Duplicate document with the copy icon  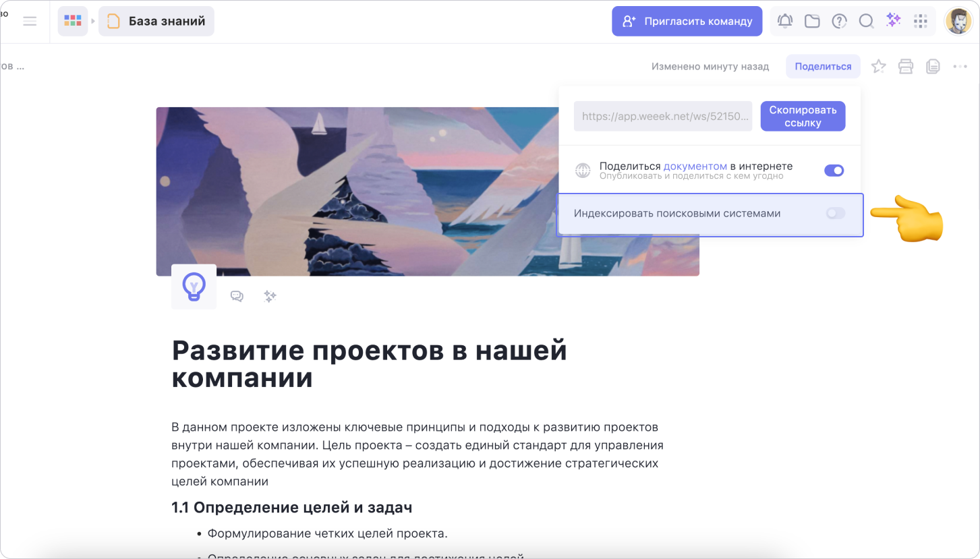coord(933,66)
